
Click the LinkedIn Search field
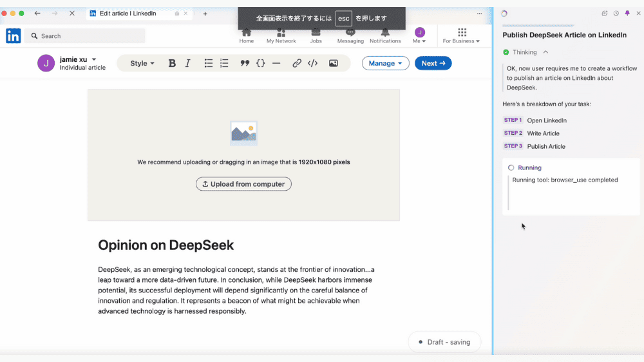[84, 36]
